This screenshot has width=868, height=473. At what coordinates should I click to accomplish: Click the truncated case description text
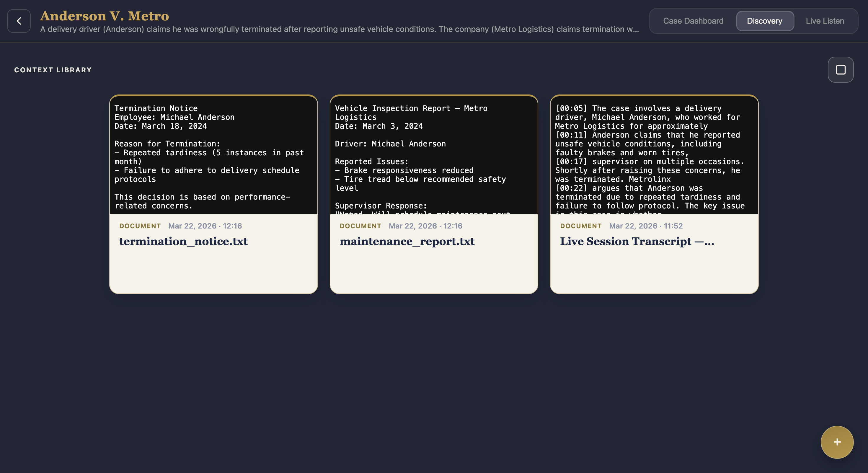(x=339, y=29)
